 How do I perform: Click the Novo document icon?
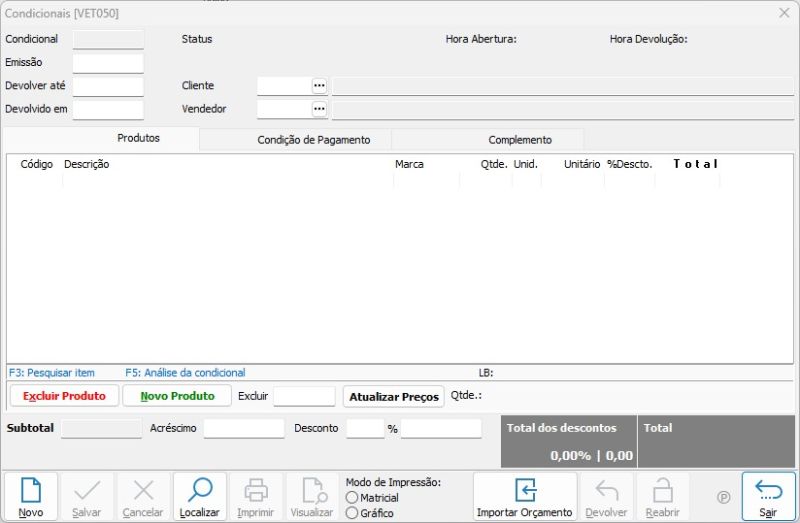pyautogui.click(x=30, y=490)
